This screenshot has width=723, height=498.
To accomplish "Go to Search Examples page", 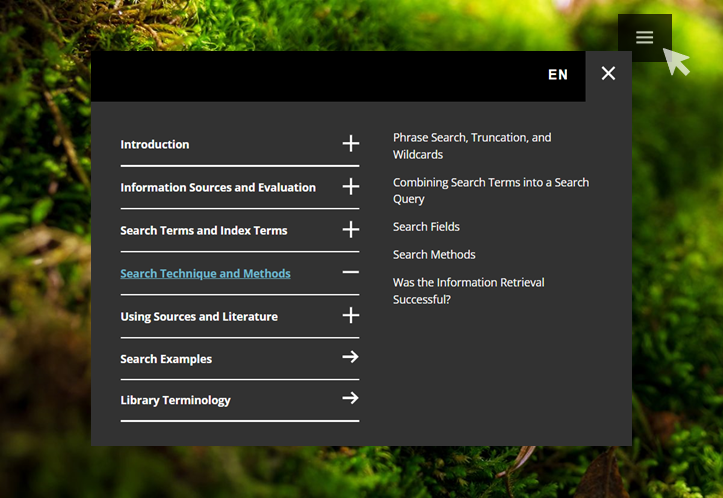I will [x=166, y=359].
